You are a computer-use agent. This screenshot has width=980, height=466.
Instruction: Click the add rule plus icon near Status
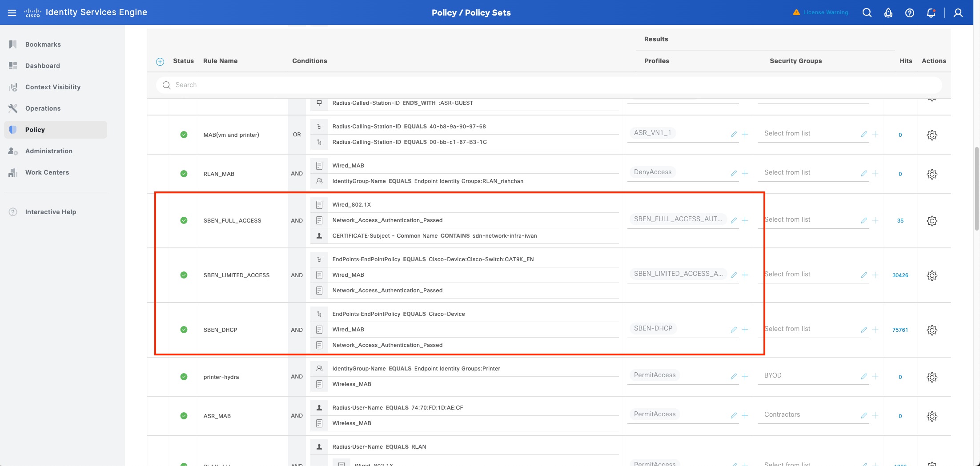tap(160, 62)
